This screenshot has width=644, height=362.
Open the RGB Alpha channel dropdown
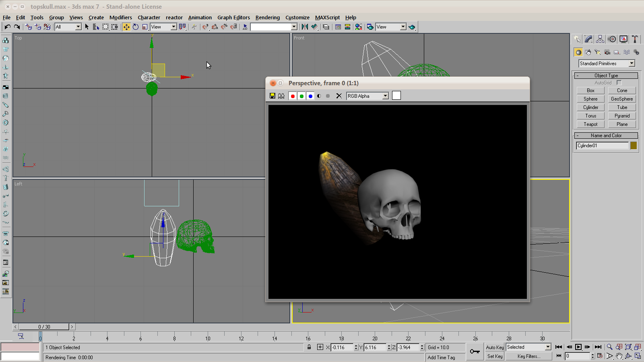click(x=367, y=96)
